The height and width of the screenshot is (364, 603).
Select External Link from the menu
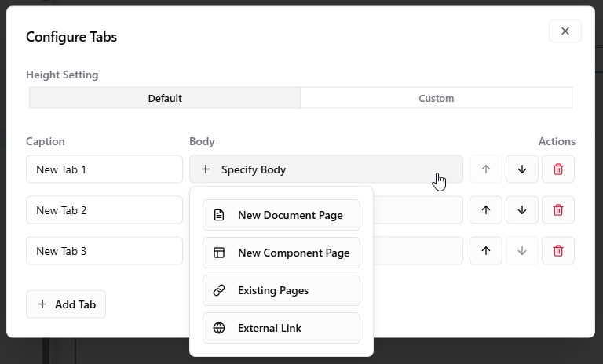click(281, 328)
